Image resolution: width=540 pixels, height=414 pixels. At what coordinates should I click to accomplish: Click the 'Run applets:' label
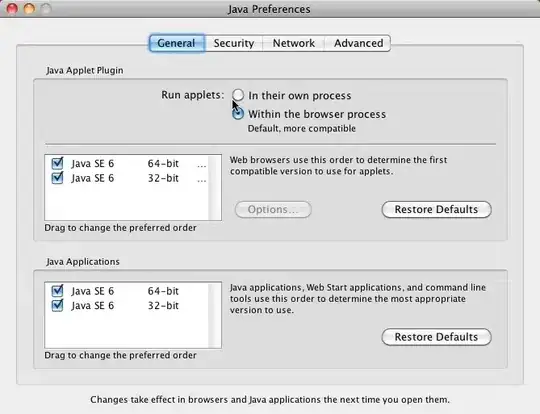coord(193,95)
